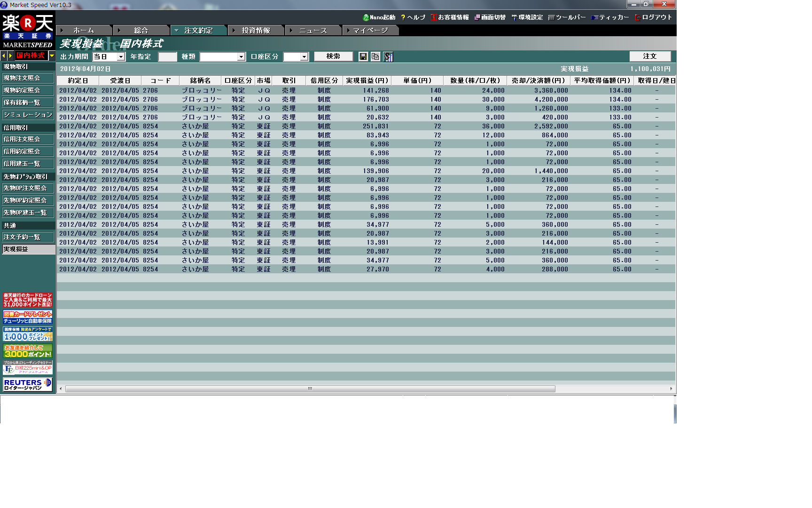Viewport: 812px width, 508px height.
Task: Toggle the ティッカー ticker
Action: point(610,17)
